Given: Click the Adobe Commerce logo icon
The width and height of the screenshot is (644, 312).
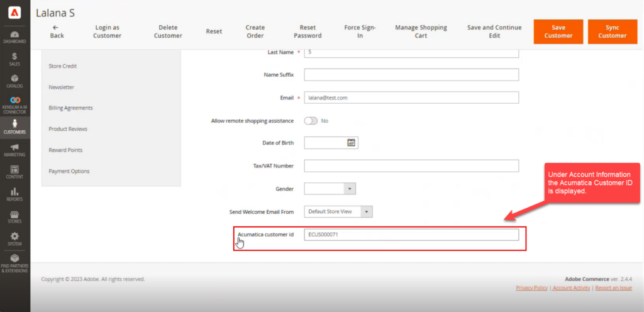Looking at the screenshot, I should pos(14,13).
